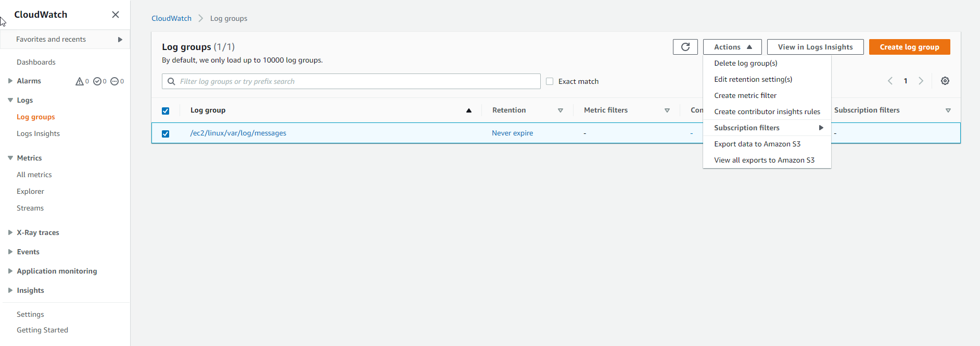Click the Retention column header

click(x=509, y=110)
